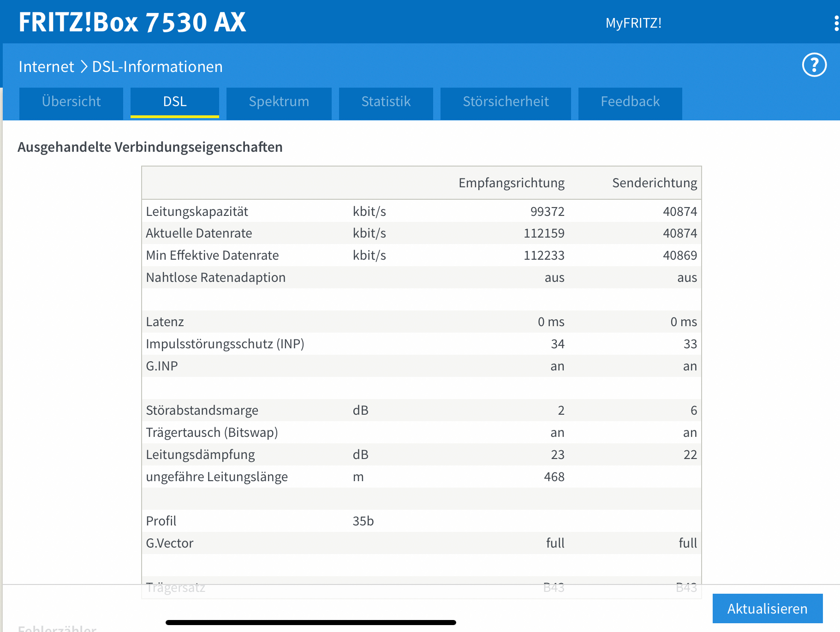Select the INP receive value 34
Screen dimensions: 840x632
click(x=558, y=344)
